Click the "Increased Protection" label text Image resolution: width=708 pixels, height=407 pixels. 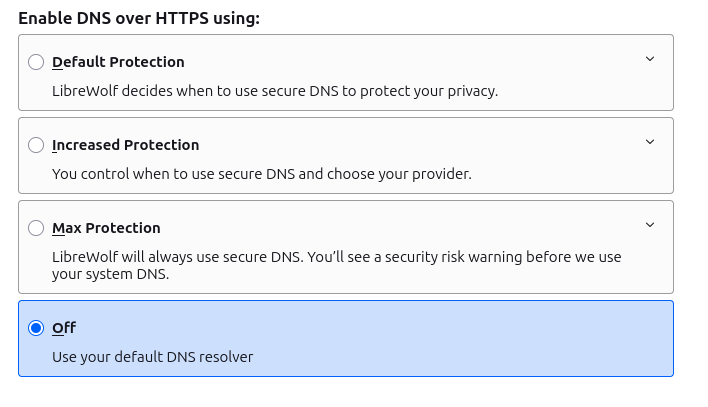click(125, 145)
